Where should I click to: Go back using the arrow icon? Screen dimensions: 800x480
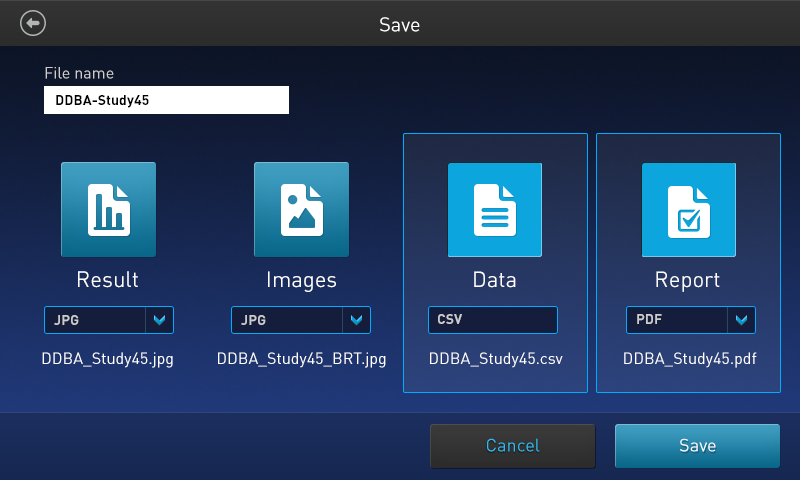(x=33, y=23)
